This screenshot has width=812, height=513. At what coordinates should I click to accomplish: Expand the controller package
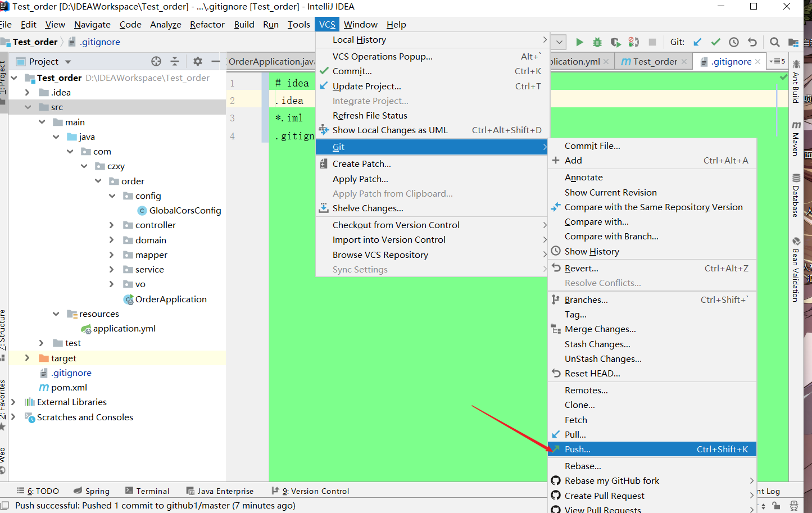point(111,225)
